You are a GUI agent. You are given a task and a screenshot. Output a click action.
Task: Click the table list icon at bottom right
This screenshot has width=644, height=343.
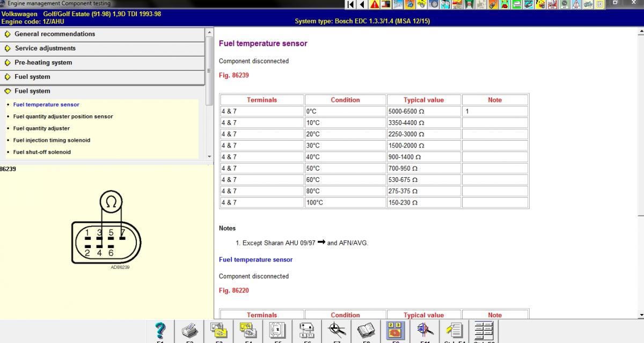coord(484,330)
